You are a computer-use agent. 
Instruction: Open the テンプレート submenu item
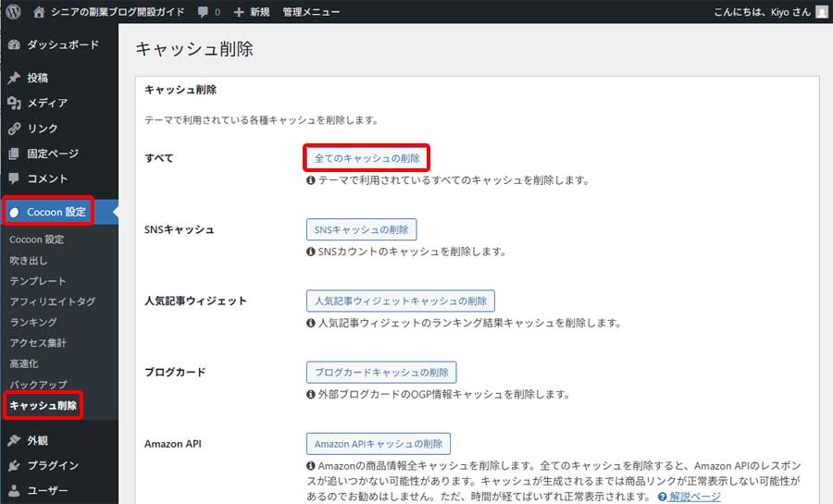click(37, 281)
